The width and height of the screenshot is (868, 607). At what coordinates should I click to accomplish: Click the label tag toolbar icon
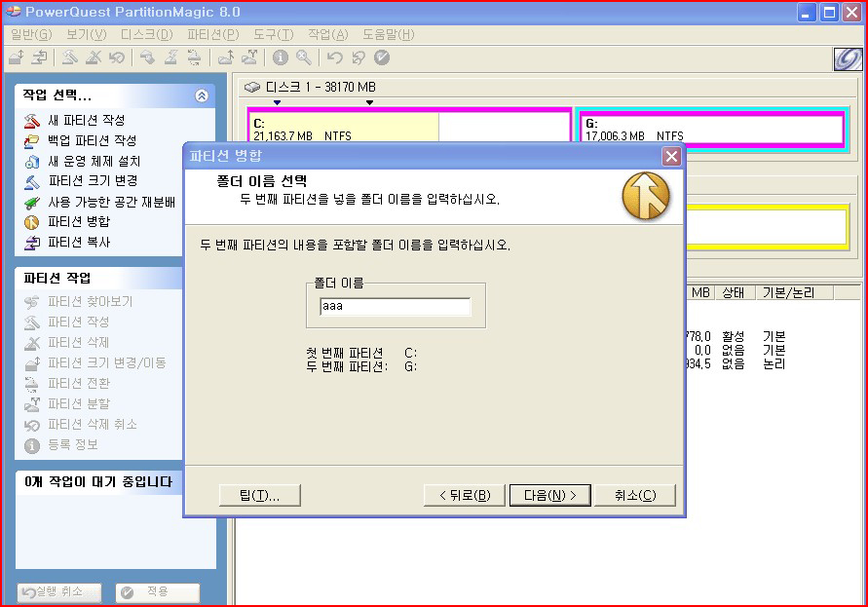coord(147,57)
